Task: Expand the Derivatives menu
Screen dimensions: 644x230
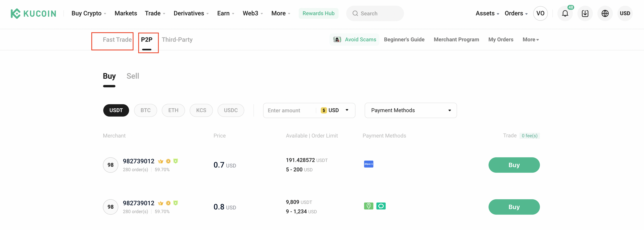Action: tap(191, 13)
